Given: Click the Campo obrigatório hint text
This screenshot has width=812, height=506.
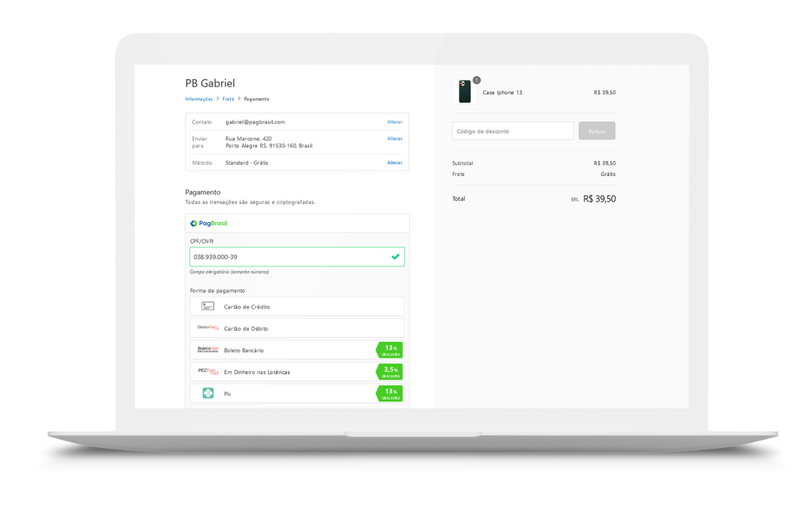Looking at the screenshot, I should point(229,272).
